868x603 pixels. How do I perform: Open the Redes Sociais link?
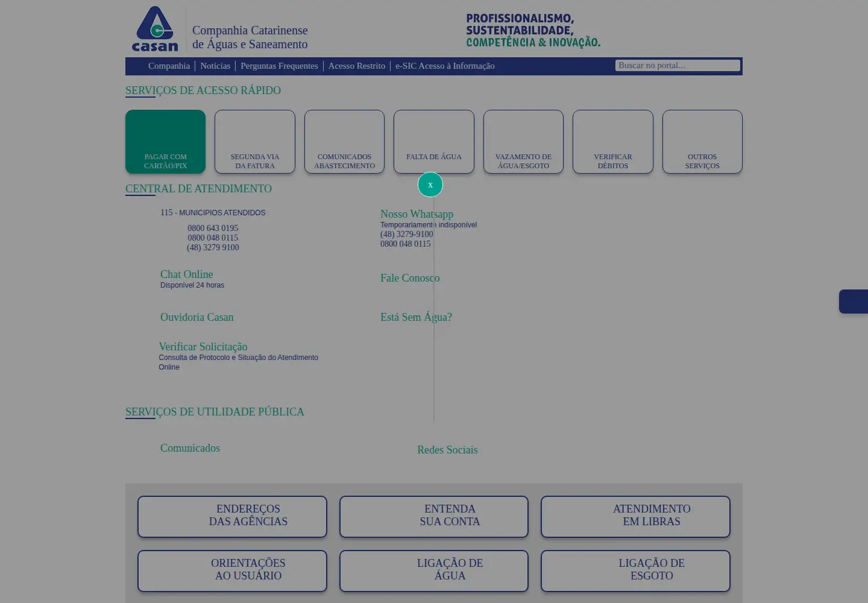(x=447, y=450)
